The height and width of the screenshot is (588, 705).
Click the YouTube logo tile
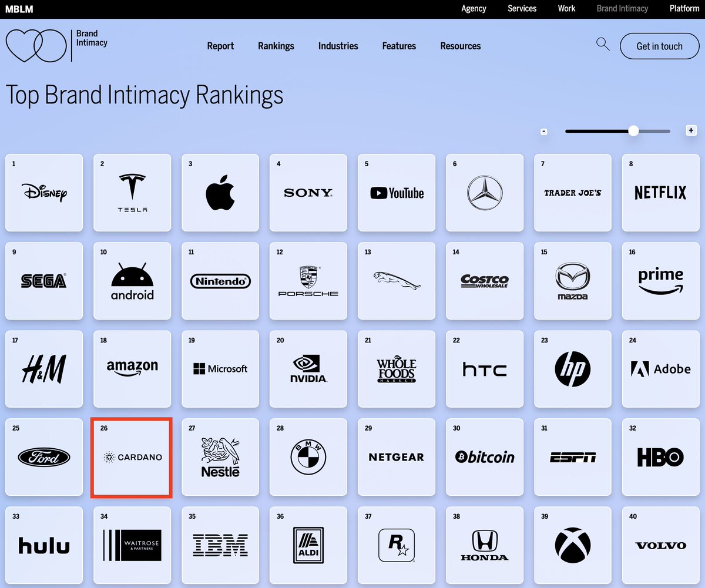pyautogui.click(x=397, y=193)
